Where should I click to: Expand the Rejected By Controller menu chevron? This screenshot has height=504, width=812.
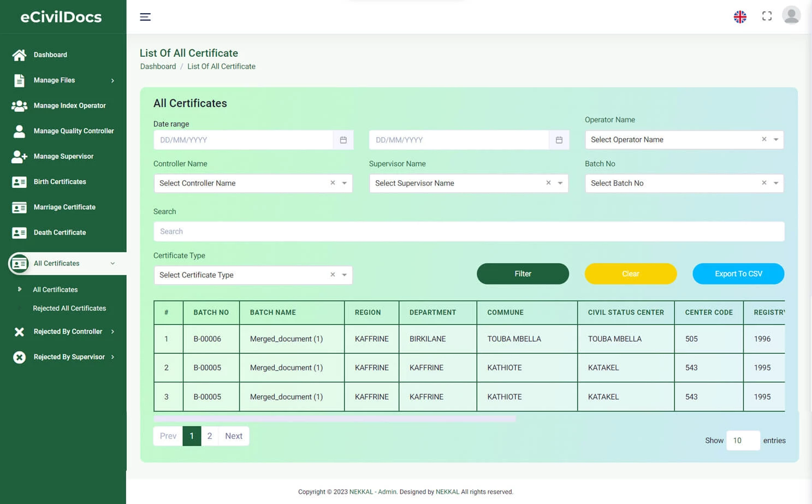pyautogui.click(x=112, y=331)
